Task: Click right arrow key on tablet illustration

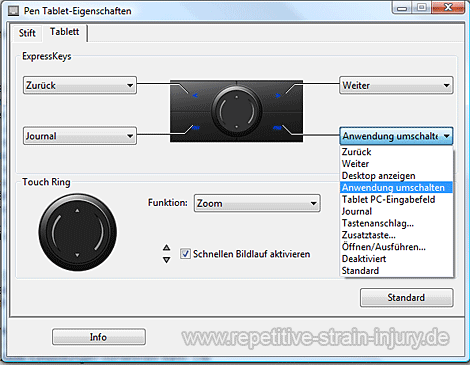Action: tap(278, 96)
